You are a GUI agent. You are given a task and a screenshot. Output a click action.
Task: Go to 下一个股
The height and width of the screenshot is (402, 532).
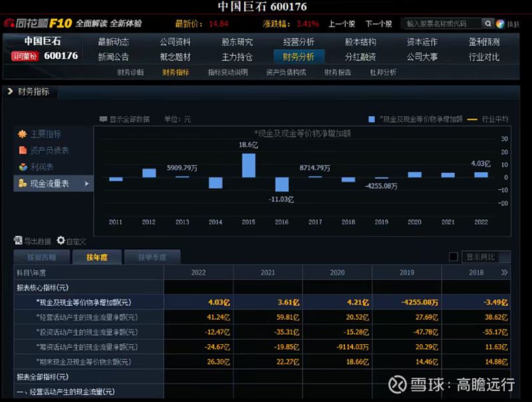click(378, 24)
